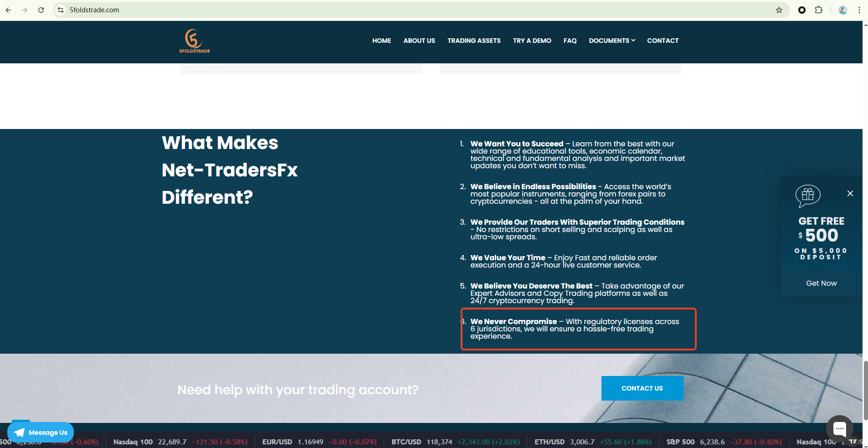Image resolution: width=868 pixels, height=448 pixels.
Task: Go to ABOUT US page
Action: click(x=419, y=41)
